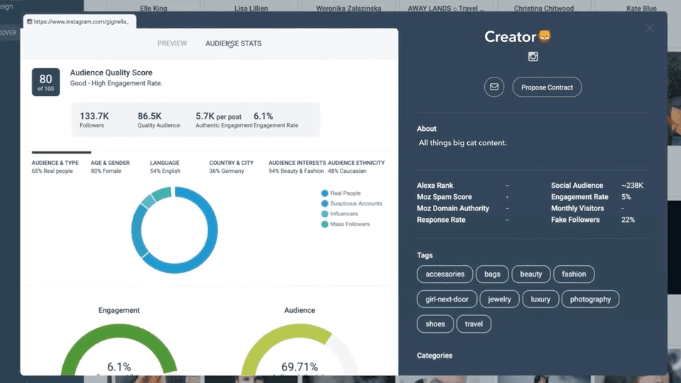Select the Age & Gender section
The image size is (681, 383).
(110, 167)
